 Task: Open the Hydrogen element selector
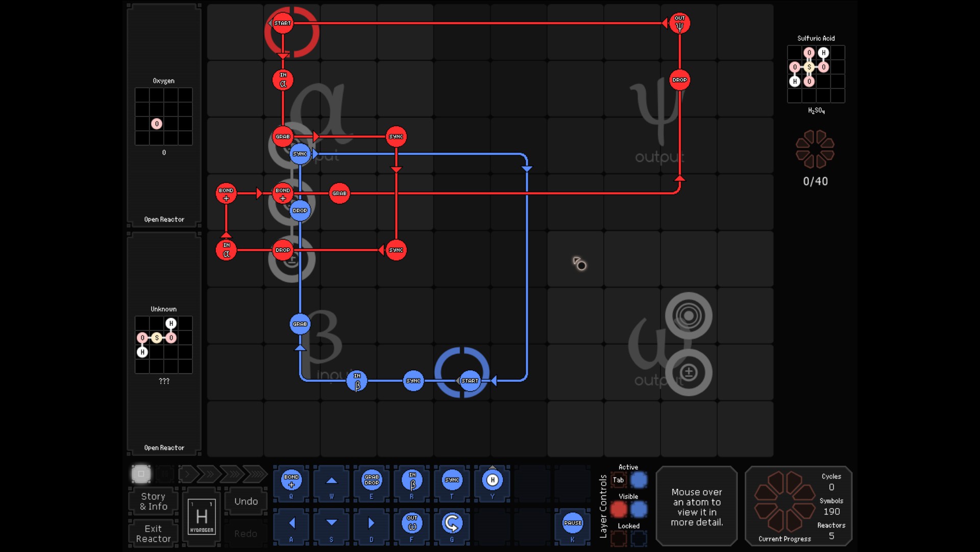pyautogui.click(x=202, y=517)
